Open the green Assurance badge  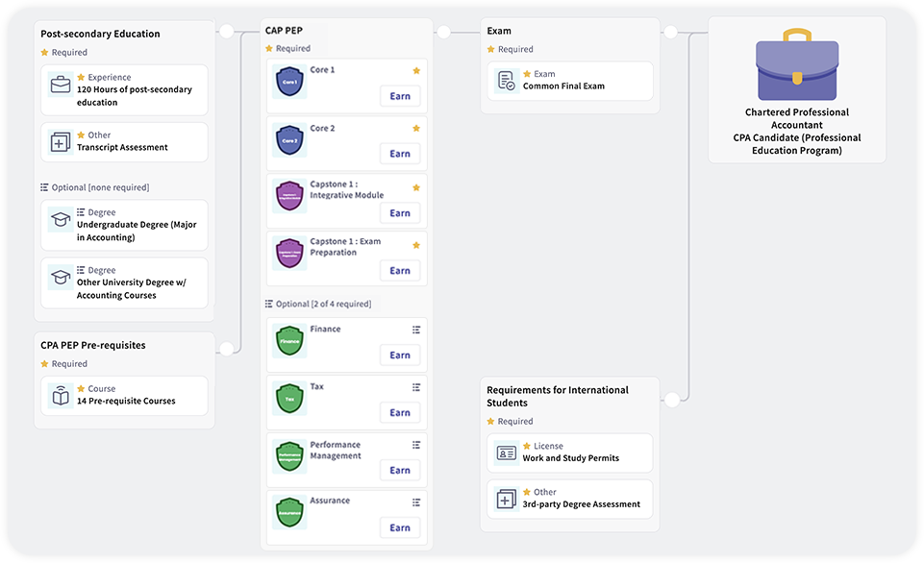point(289,513)
